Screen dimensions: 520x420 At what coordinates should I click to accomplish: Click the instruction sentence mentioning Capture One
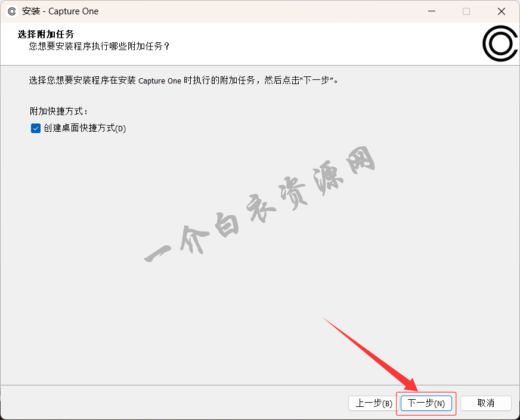click(x=185, y=80)
